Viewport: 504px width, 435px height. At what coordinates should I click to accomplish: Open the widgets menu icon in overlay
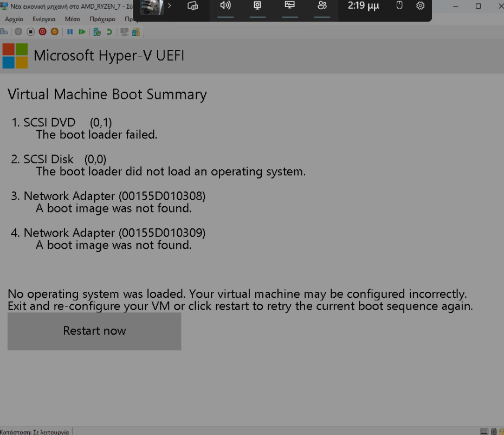point(193,6)
